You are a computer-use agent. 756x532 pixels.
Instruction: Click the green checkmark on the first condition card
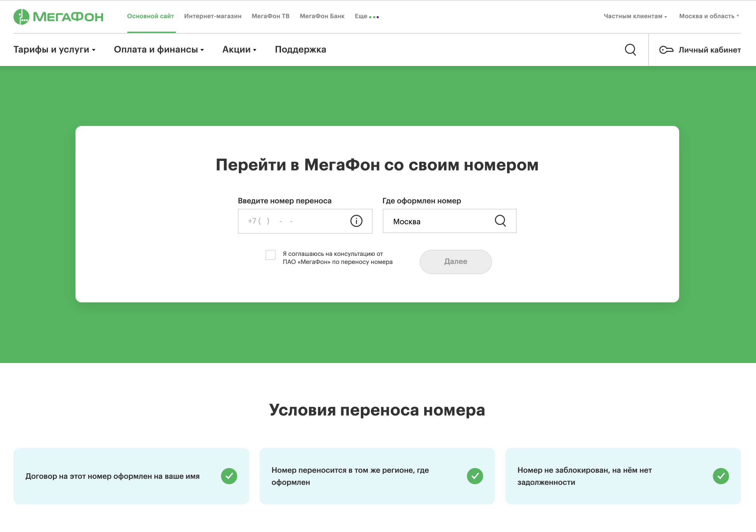click(229, 476)
